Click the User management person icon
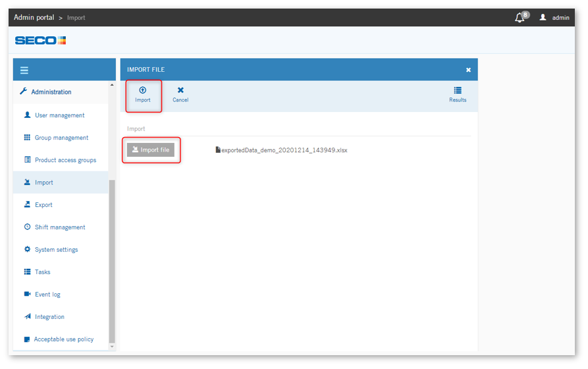Screen dimensions: 588x369 point(28,115)
